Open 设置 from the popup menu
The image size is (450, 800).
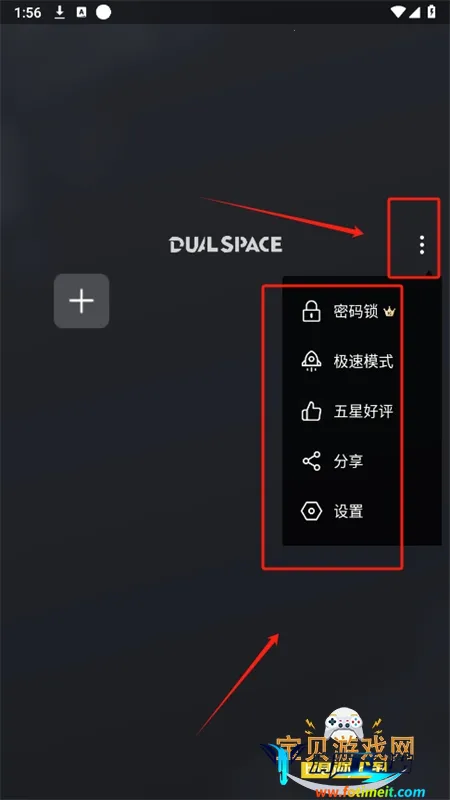pyautogui.click(x=348, y=511)
